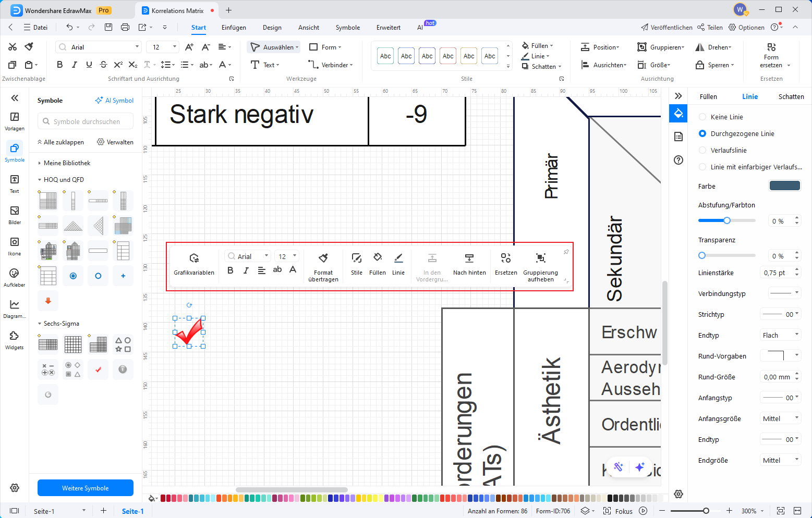Click the Symbole durchsuchen search field

coord(86,121)
